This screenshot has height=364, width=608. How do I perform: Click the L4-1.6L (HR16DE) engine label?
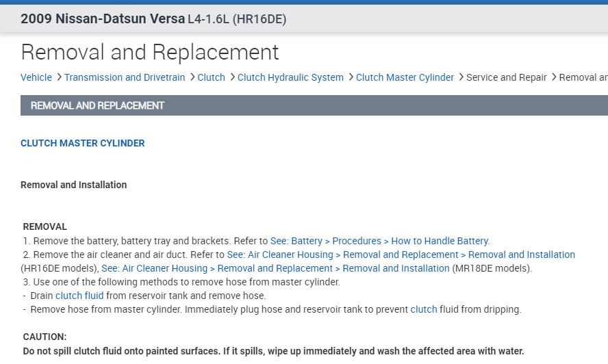[x=237, y=19]
